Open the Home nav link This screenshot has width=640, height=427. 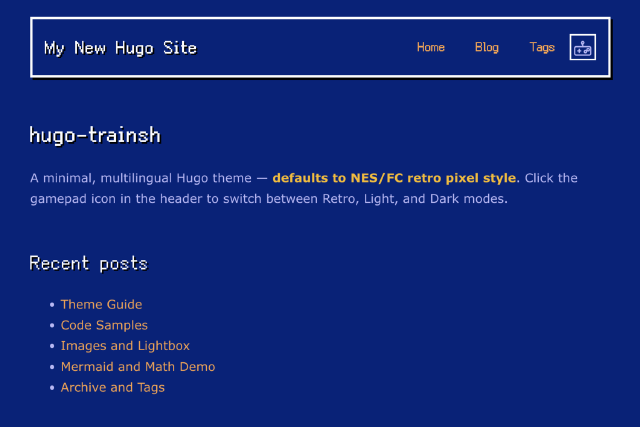(430, 47)
